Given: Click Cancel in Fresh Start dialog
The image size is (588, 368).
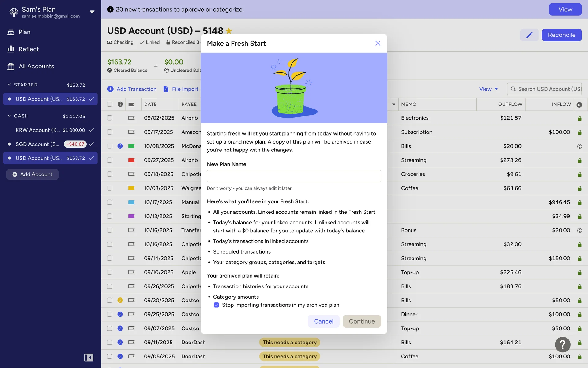Looking at the screenshot, I should click(323, 321).
